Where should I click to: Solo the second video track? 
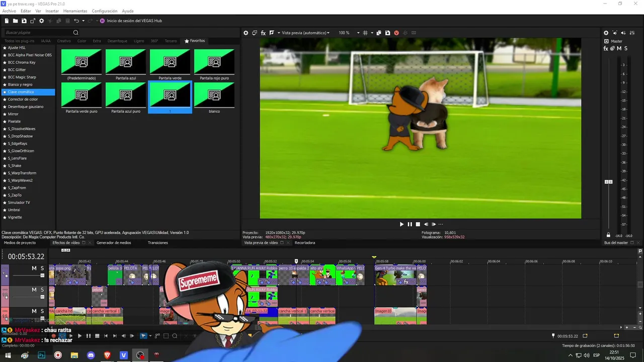click(x=42, y=290)
